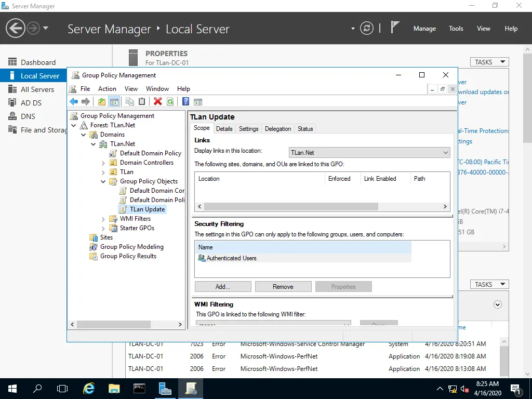Screen dimensions: 532x399
Task: Click Server Manager's large round Back button
Action: tap(15, 28)
